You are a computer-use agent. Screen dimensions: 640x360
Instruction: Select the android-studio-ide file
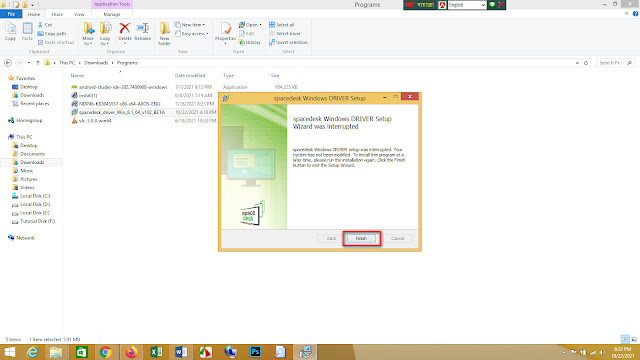tap(123, 87)
